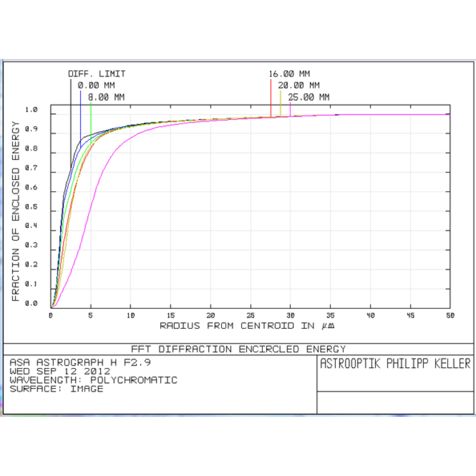Click the y-axis tick label 1.0
This screenshot has width=476, height=476.
[x=31, y=110]
